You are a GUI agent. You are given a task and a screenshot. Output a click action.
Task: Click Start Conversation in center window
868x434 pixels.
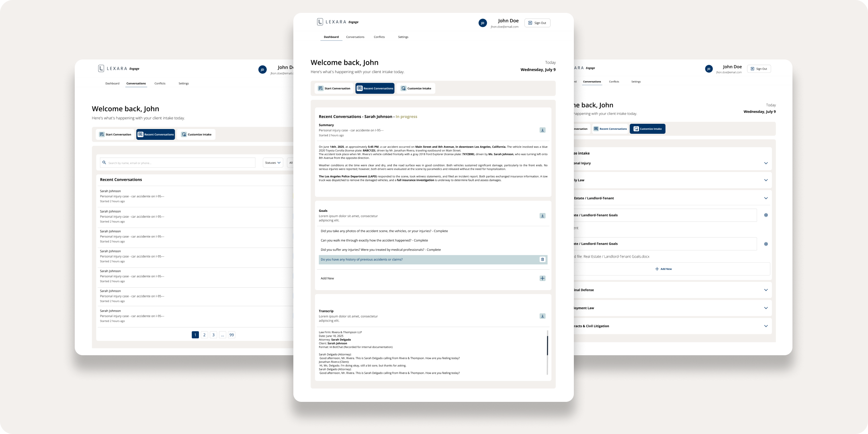point(334,88)
